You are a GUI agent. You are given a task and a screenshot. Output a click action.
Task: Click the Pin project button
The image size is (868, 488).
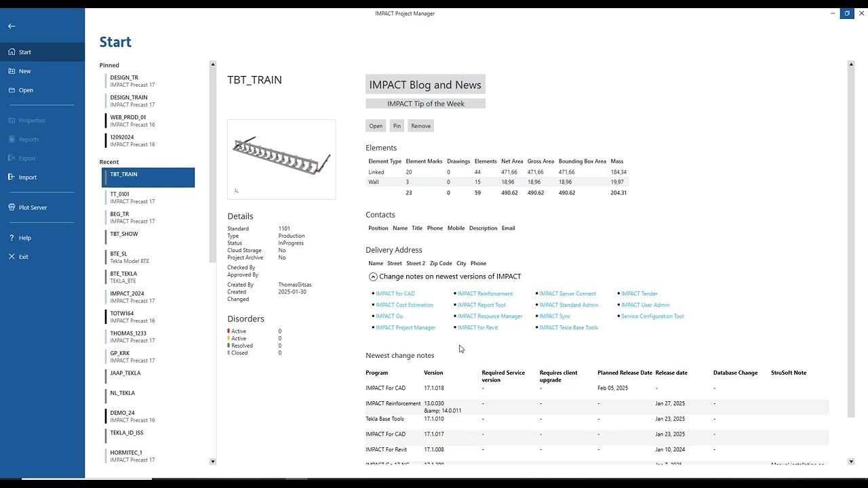click(397, 126)
